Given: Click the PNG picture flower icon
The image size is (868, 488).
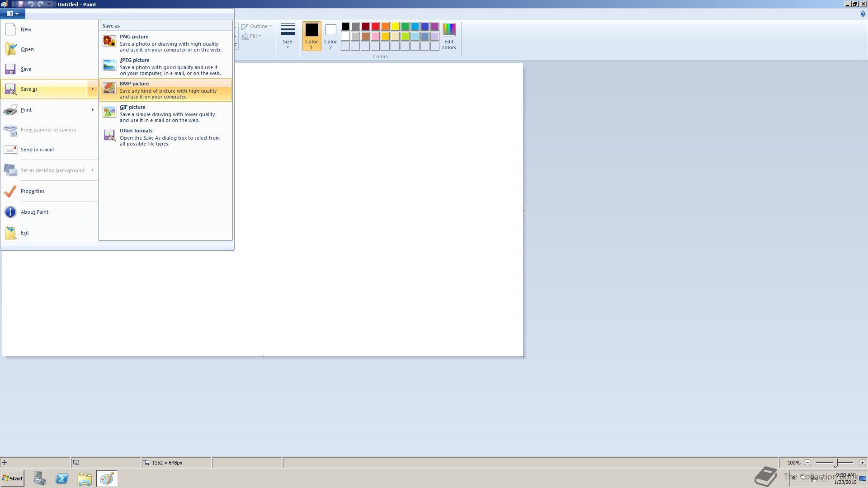Looking at the screenshot, I should (109, 42).
